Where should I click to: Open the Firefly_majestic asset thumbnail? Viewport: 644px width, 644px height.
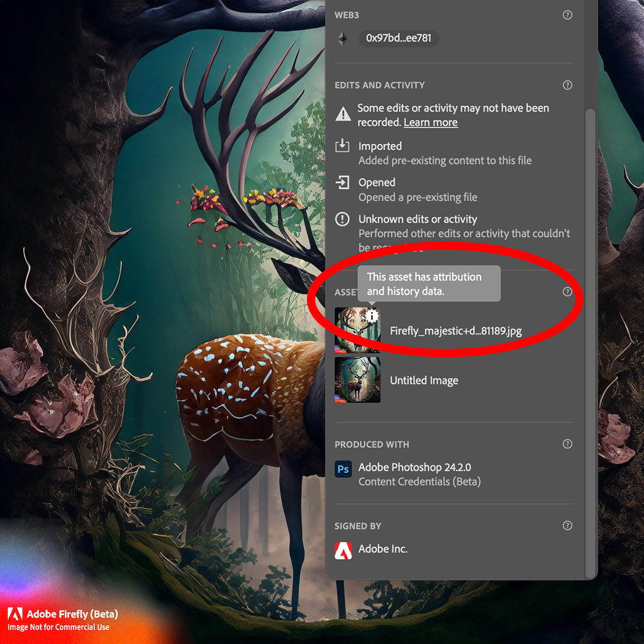pos(357,330)
